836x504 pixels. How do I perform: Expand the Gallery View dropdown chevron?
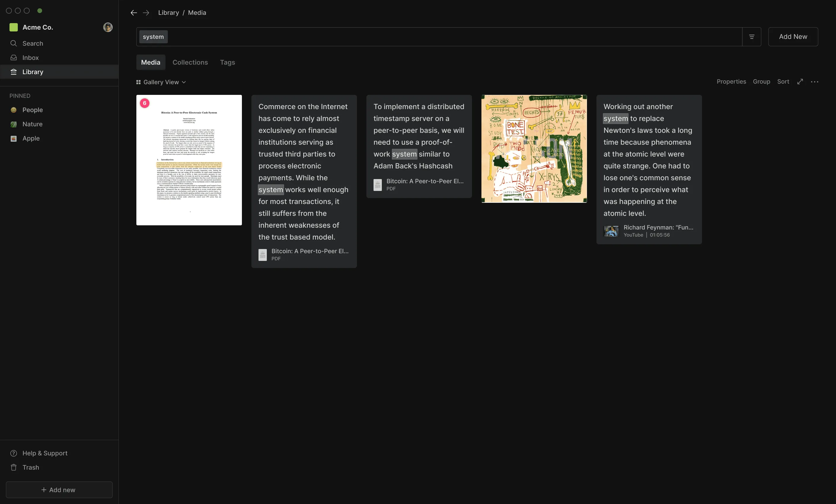coord(184,82)
